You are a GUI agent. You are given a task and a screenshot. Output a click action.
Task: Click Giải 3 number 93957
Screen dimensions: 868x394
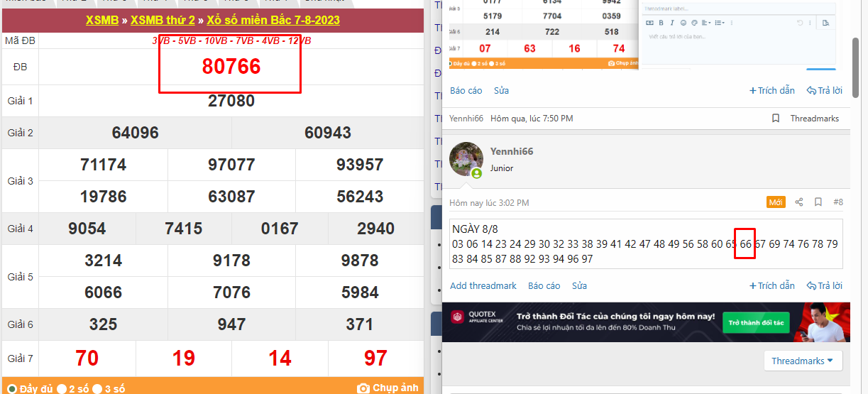click(x=360, y=165)
